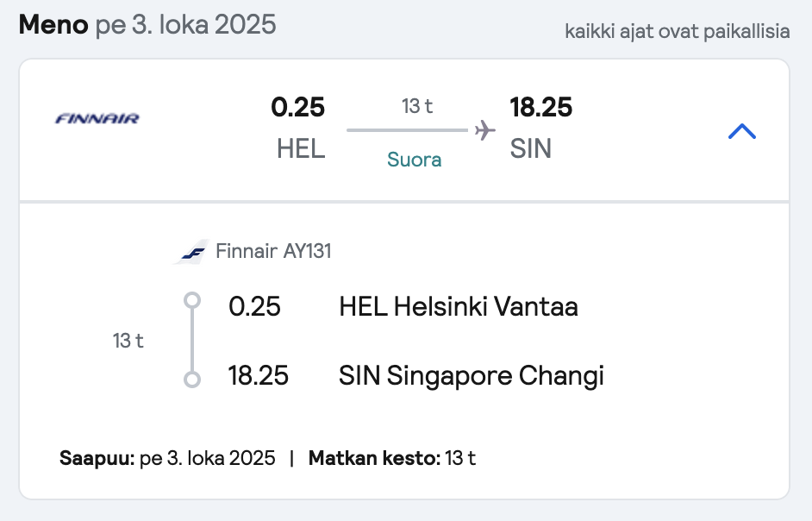The width and height of the screenshot is (812, 521).
Task: Click arrival circle marker on timeline
Action: point(192,380)
